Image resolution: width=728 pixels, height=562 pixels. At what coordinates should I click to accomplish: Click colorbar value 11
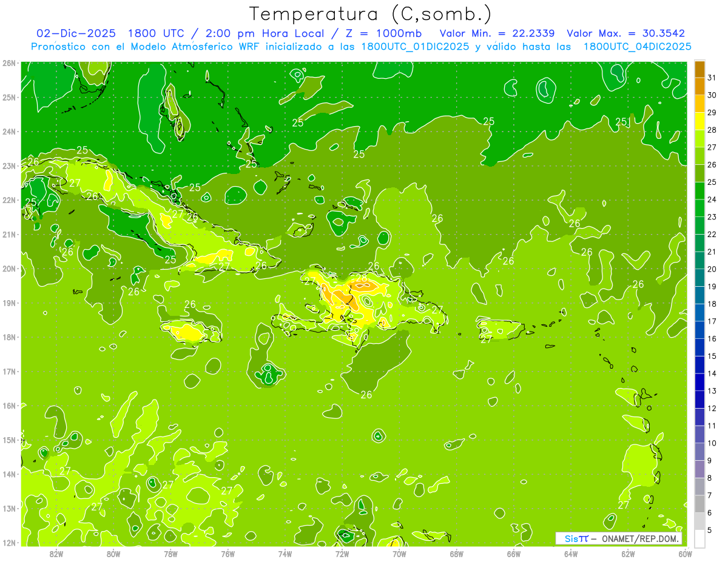(712, 426)
